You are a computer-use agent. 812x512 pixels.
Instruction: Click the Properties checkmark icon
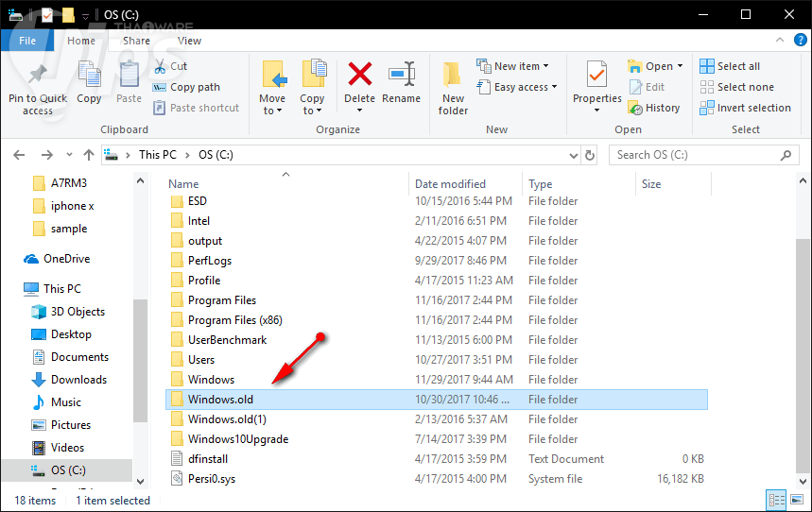tap(596, 76)
